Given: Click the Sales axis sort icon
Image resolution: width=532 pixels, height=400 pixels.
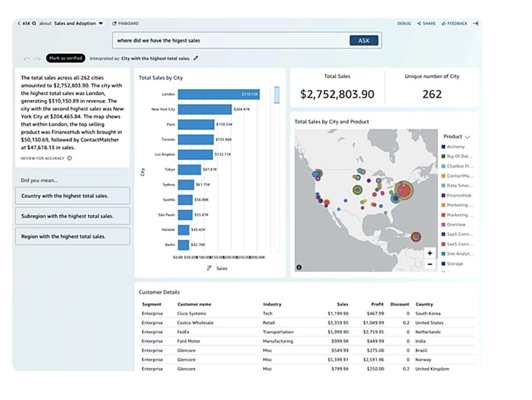Looking at the screenshot, I should [209, 268].
